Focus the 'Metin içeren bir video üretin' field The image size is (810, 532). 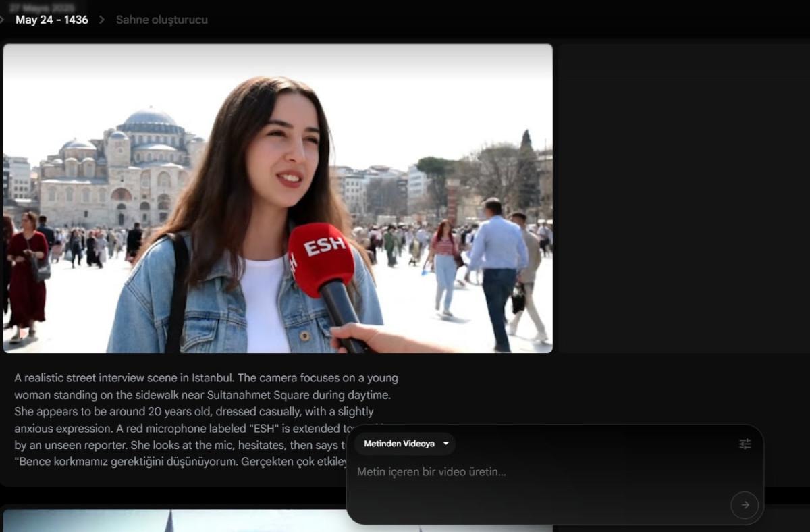tap(540, 472)
